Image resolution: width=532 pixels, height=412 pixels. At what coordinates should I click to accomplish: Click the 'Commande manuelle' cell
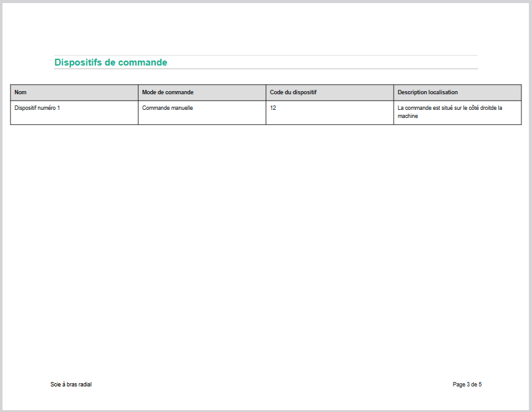coord(202,112)
